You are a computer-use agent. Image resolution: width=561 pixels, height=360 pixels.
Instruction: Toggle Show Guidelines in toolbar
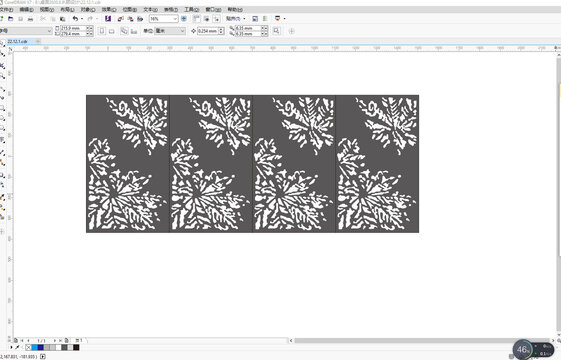coord(216,19)
